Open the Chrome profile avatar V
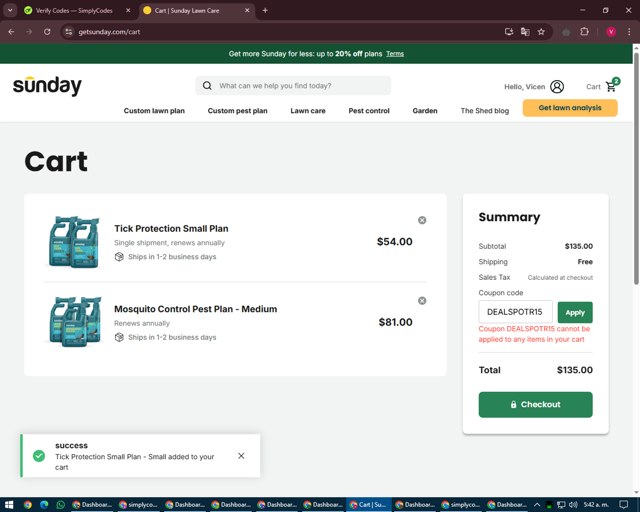Image resolution: width=640 pixels, height=512 pixels. click(611, 32)
